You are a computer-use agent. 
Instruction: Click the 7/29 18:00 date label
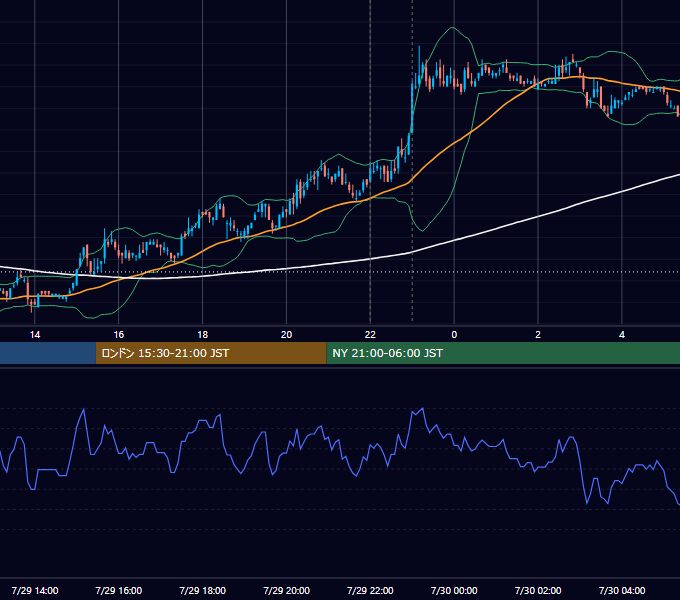(x=203, y=590)
